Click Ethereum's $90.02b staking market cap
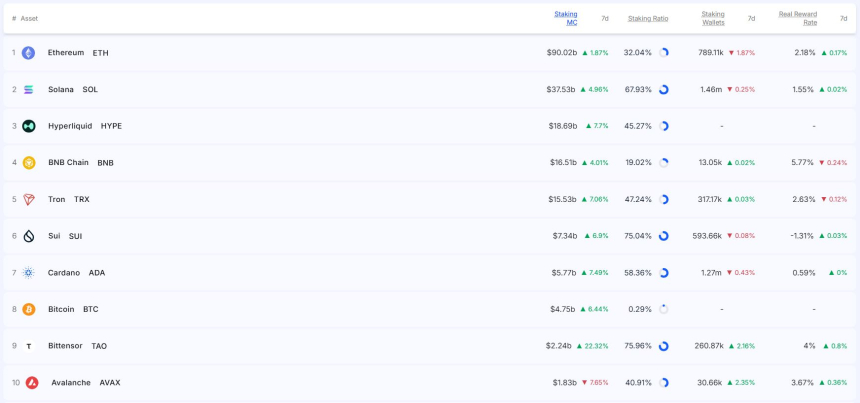 (562, 53)
